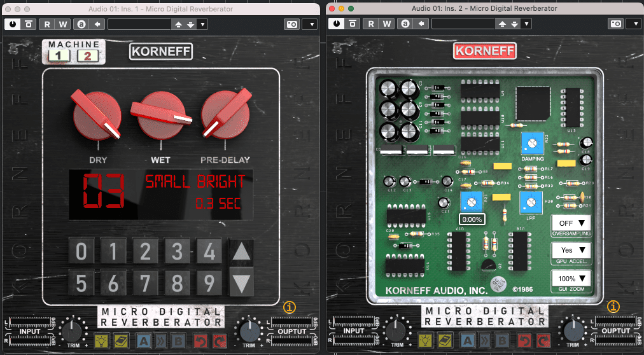
Task: Click the white KORNEFF logo in Ins. 1 window
Action: tap(161, 52)
